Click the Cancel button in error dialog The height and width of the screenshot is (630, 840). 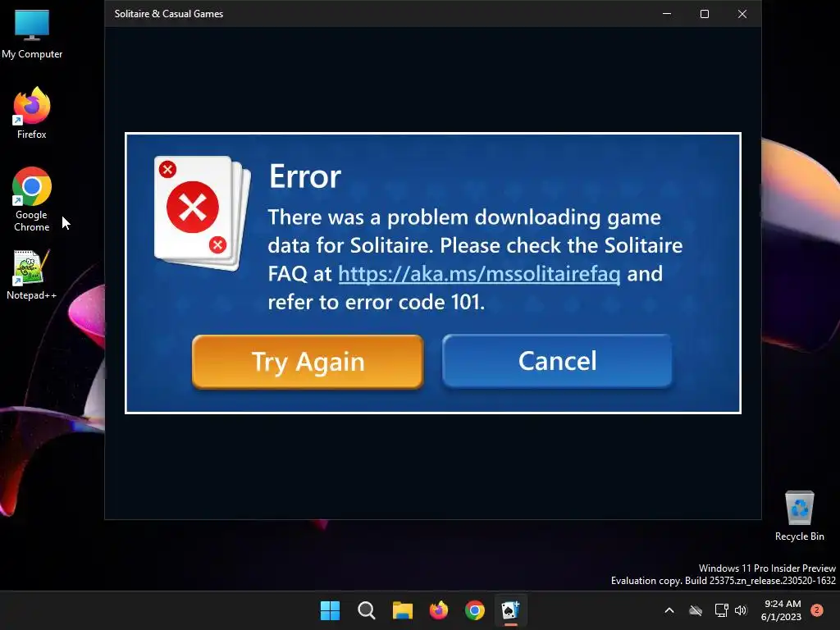coord(557,361)
